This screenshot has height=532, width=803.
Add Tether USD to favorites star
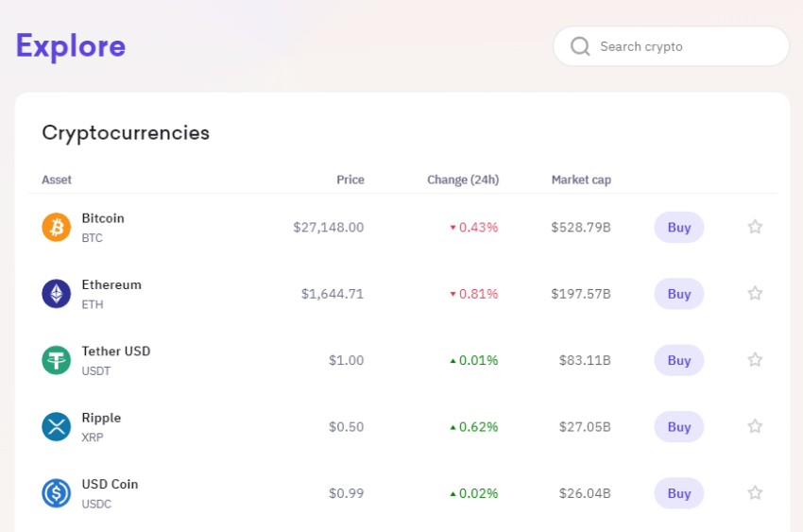[755, 360]
